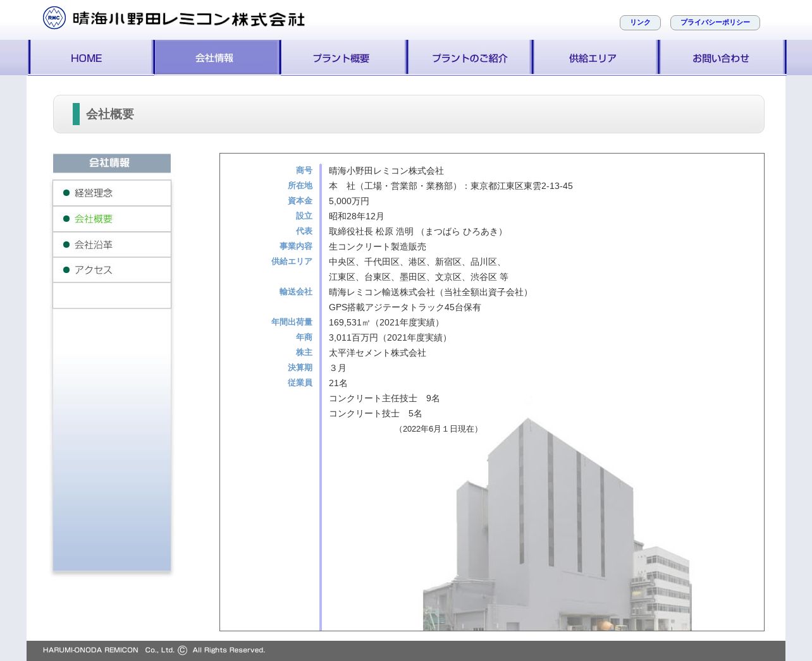Screen dimensions: 812x661
Task: Click the 従業員 label
Action: coord(300,383)
